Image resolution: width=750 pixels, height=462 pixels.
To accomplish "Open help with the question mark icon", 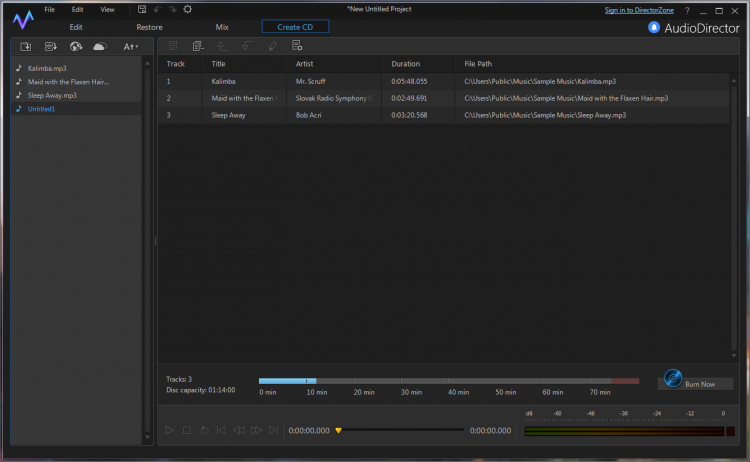I will tap(687, 11).
